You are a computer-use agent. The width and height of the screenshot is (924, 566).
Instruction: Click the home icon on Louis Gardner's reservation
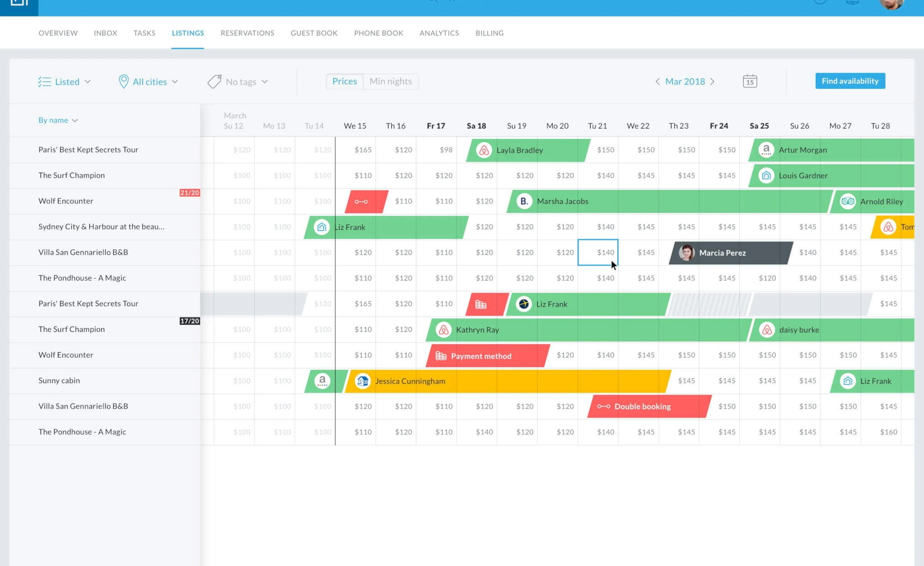[766, 175]
